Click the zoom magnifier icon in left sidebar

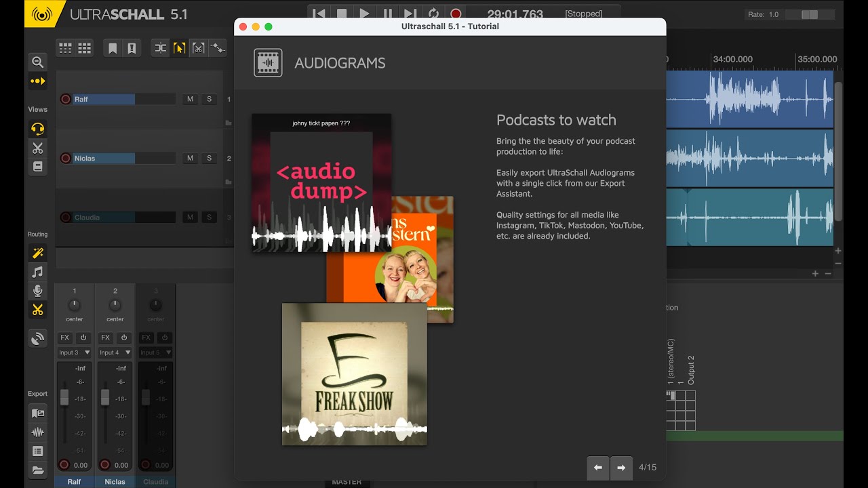tap(37, 62)
